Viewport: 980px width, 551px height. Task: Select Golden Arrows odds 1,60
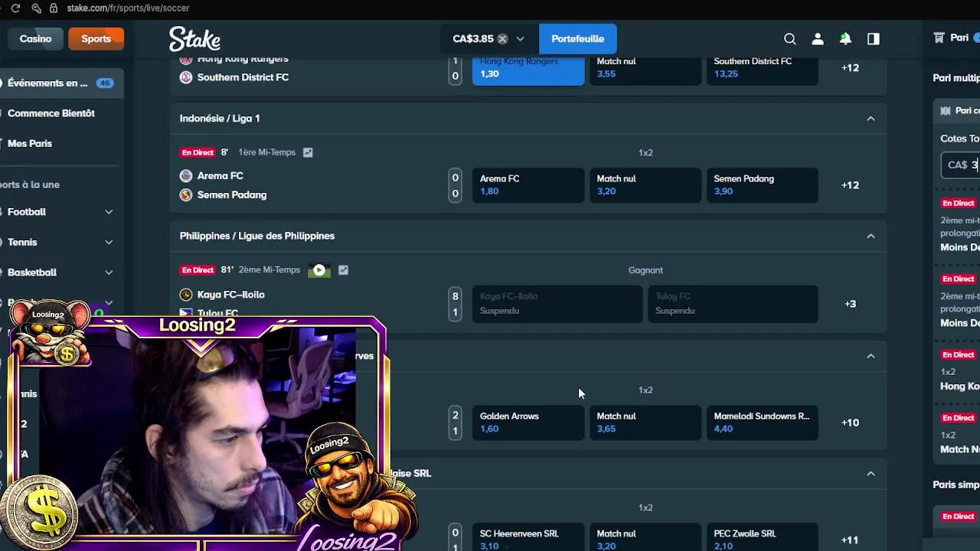click(x=528, y=422)
